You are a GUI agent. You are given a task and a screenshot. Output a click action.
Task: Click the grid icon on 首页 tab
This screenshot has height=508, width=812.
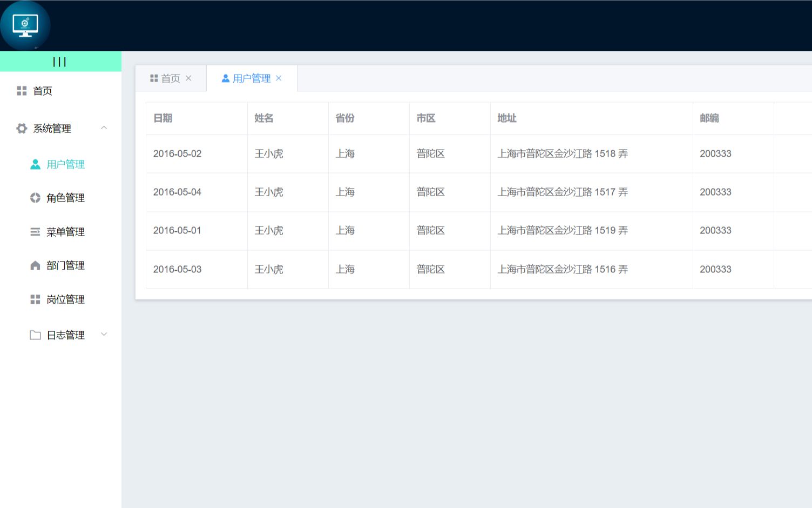pyautogui.click(x=154, y=78)
